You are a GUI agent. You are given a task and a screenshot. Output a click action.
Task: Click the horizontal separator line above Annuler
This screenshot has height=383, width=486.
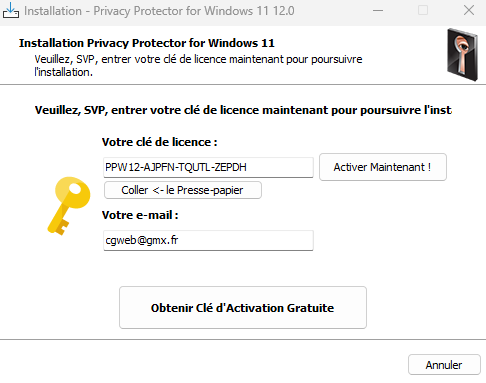(x=243, y=340)
